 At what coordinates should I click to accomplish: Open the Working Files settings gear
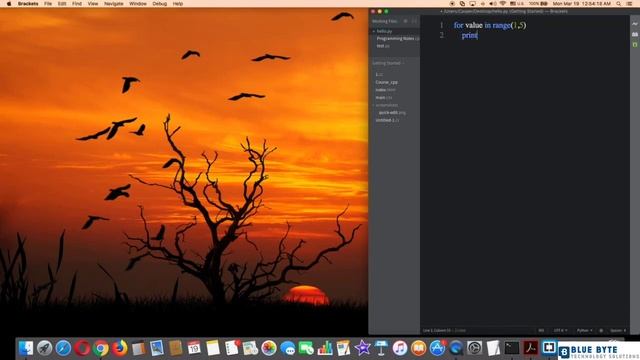click(405, 21)
